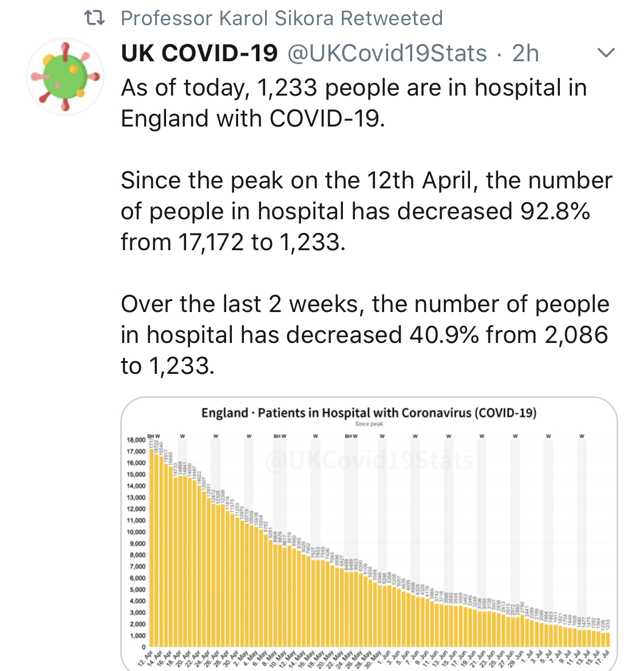Click the UK COVID-19 display name
This screenshot has width=644, height=671.
(199, 53)
